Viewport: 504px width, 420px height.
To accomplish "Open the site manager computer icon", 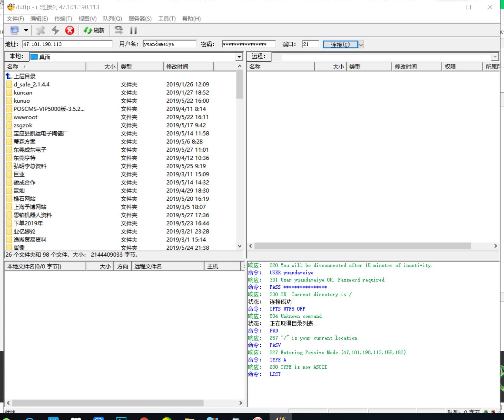I will (x=15, y=30).
